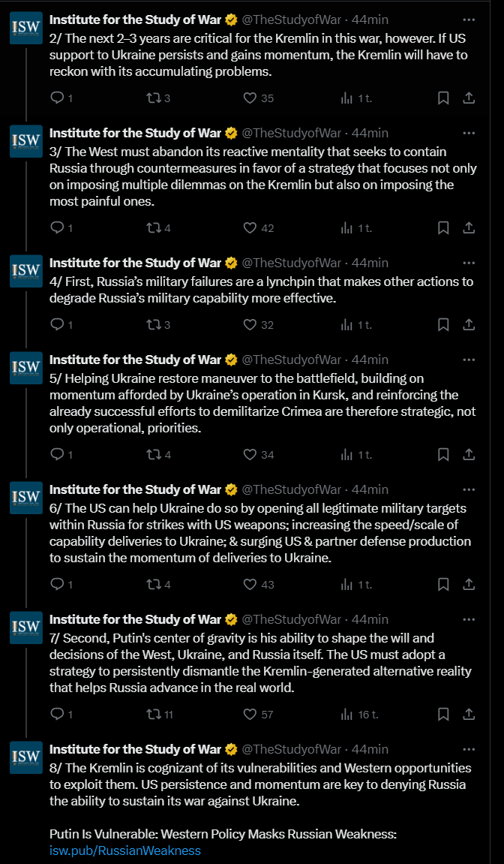
Task: Like tweet 4/ about Russia's military failures
Action: pos(250,324)
